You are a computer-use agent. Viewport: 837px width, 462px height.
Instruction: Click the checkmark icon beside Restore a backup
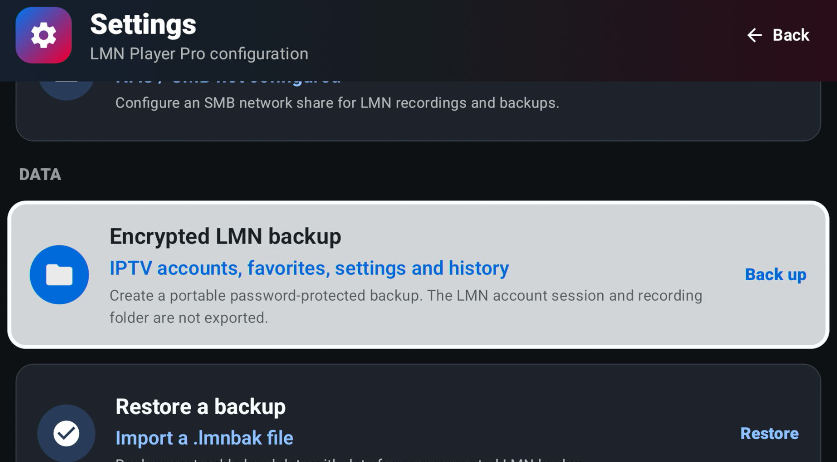click(66, 433)
